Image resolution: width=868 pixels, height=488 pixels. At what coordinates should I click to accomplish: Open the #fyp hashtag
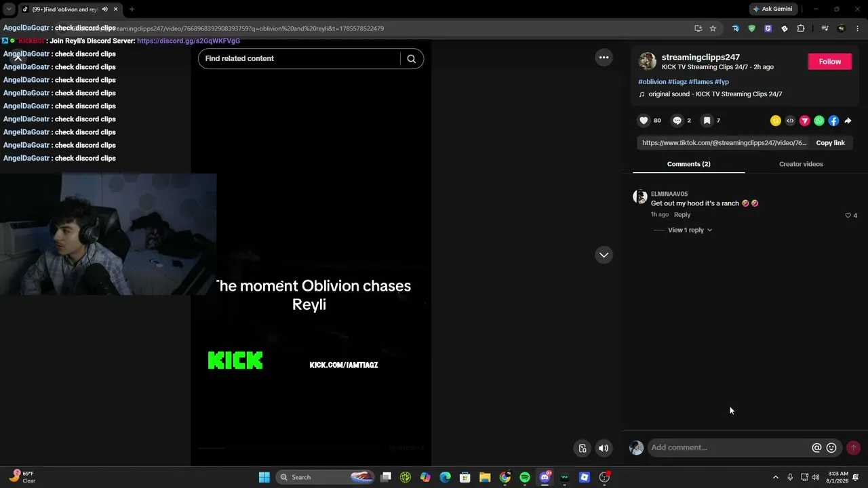click(x=722, y=82)
